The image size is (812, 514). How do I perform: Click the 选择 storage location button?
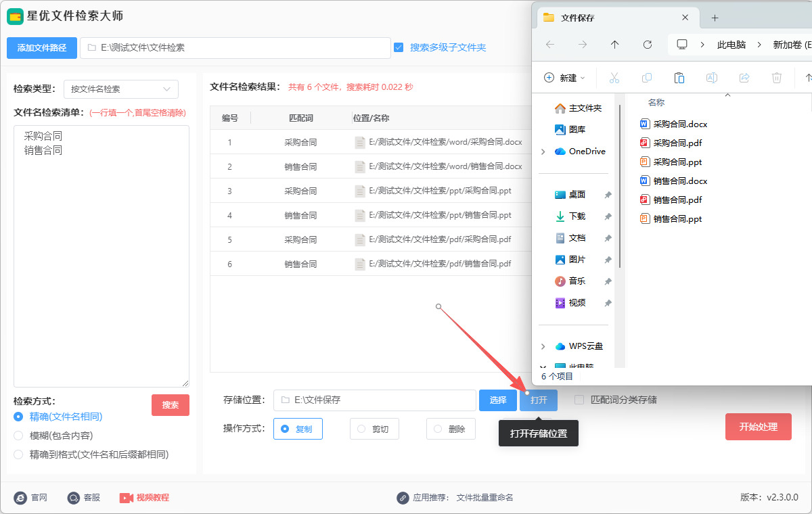[498, 400]
